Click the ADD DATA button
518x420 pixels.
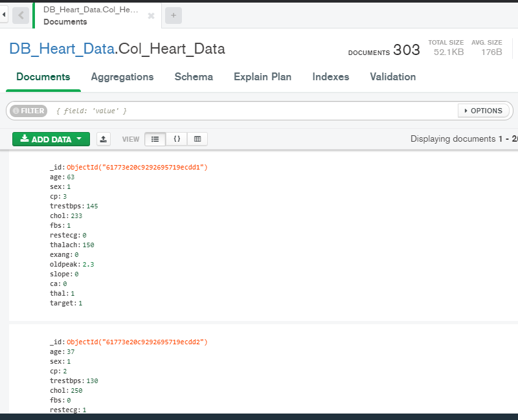click(x=51, y=139)
